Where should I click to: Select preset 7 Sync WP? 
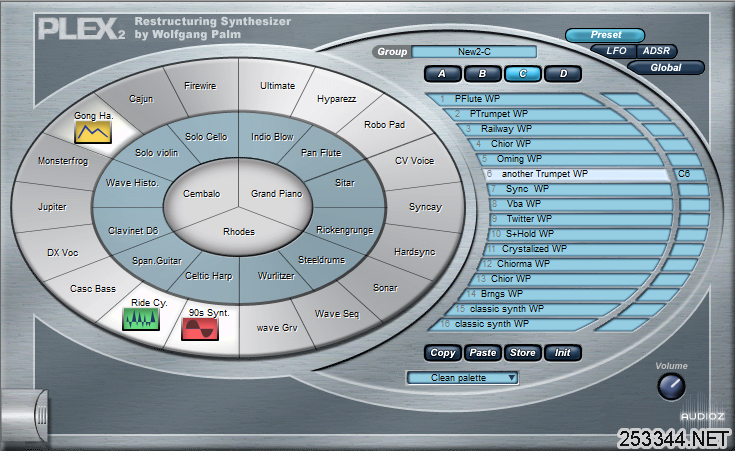[579, 189]
